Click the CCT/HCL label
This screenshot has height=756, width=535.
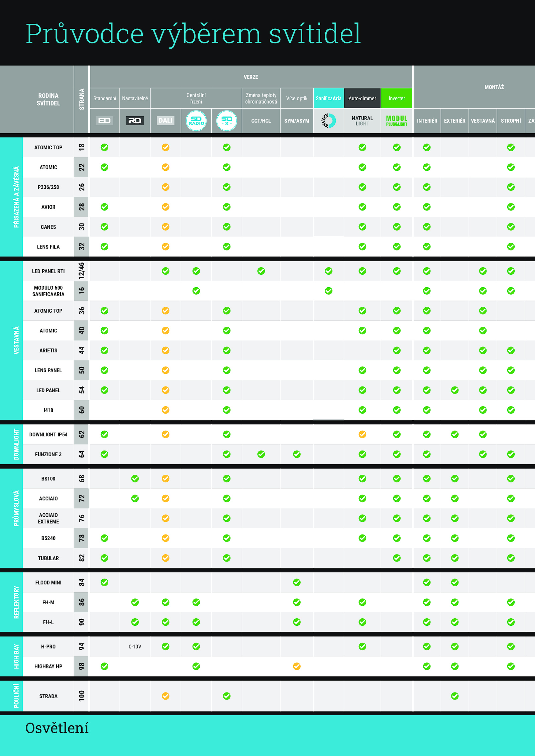pos(261,121)
